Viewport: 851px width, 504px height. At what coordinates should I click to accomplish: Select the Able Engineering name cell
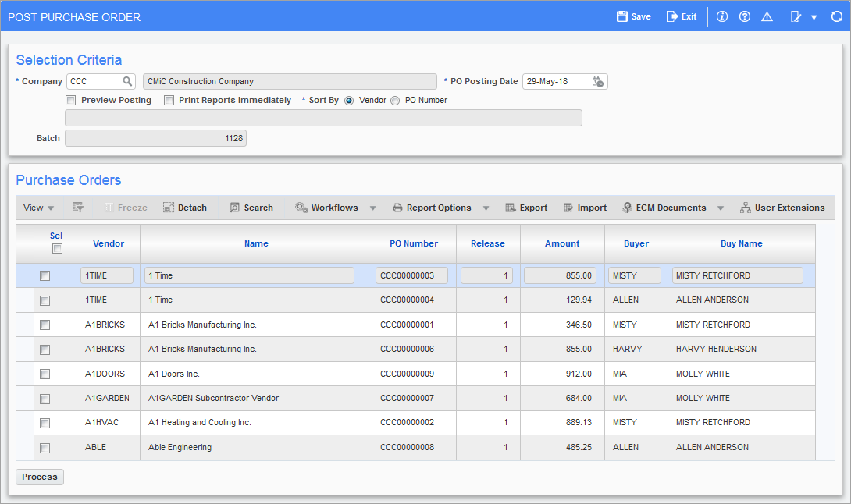(x=256, y=448)
